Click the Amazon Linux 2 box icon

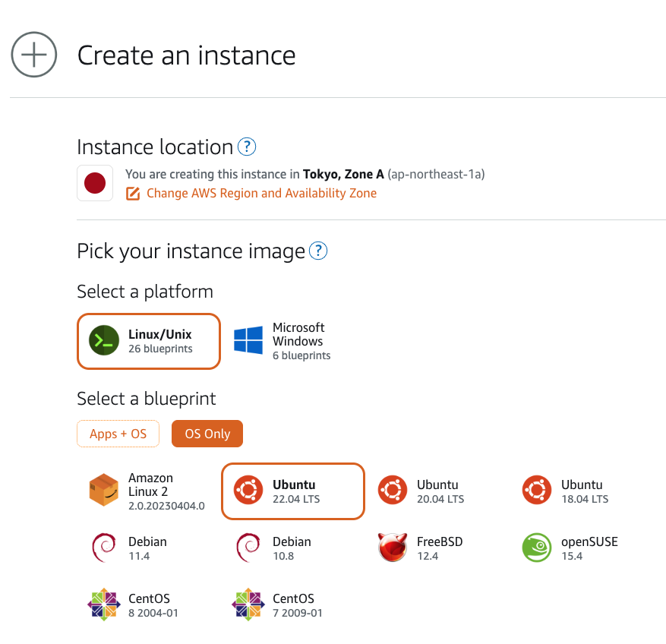tap(103, 491)
